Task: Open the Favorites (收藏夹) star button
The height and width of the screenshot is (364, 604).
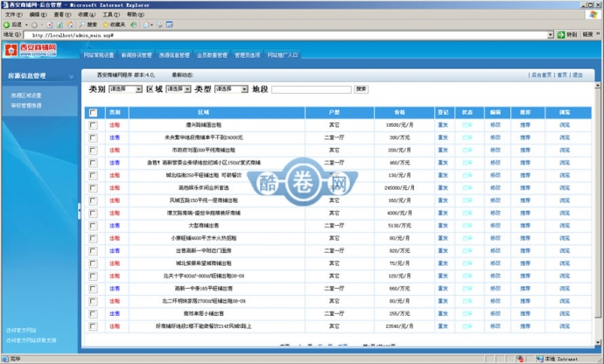Action: (114, 24)
